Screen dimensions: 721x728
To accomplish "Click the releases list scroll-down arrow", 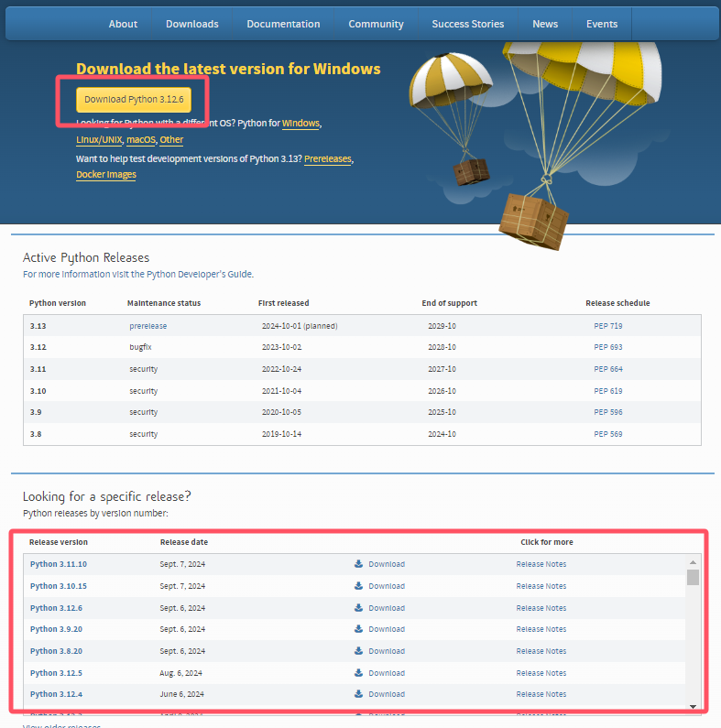I will (x=693, y=707).
